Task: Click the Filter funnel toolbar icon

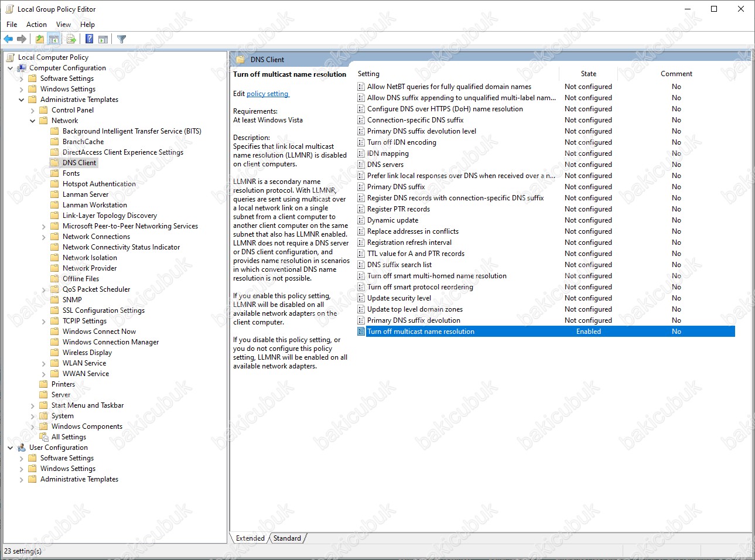Action: tap(121, 39)
